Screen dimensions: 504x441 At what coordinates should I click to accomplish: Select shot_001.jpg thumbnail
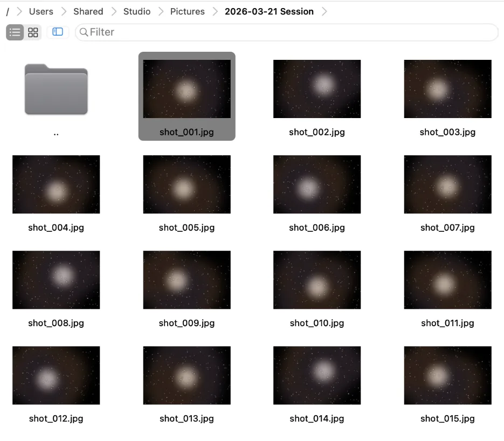187,89
